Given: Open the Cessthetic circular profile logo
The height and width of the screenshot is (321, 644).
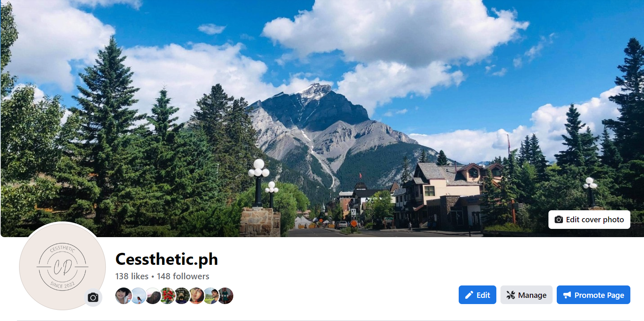Looking at the screenshot, I should 62,266.
